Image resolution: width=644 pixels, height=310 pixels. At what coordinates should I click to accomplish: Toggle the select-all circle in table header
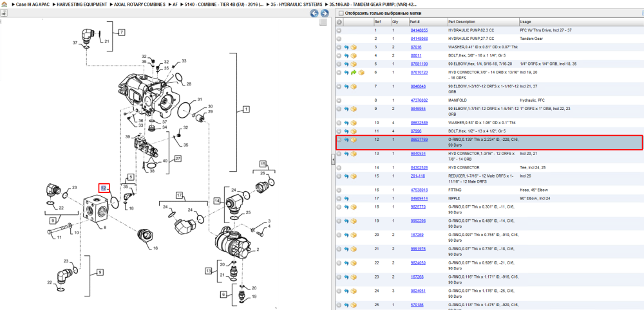[339, 22]
